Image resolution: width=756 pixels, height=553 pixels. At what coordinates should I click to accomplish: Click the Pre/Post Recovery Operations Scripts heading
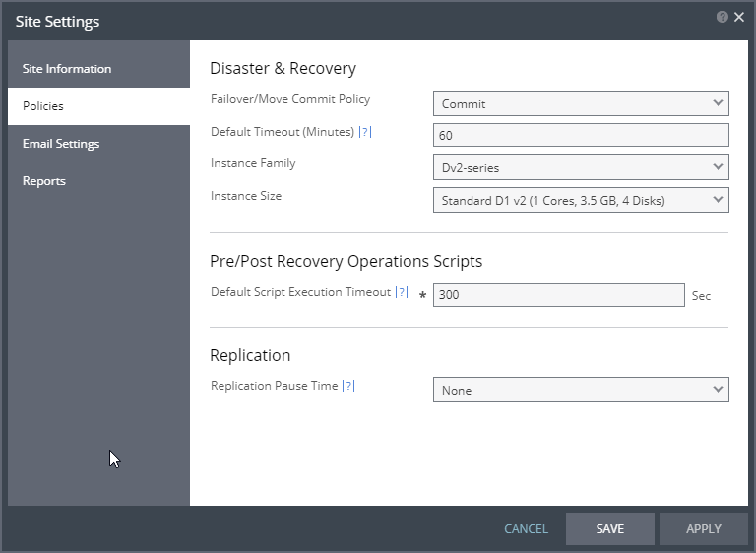coord(346,261)
